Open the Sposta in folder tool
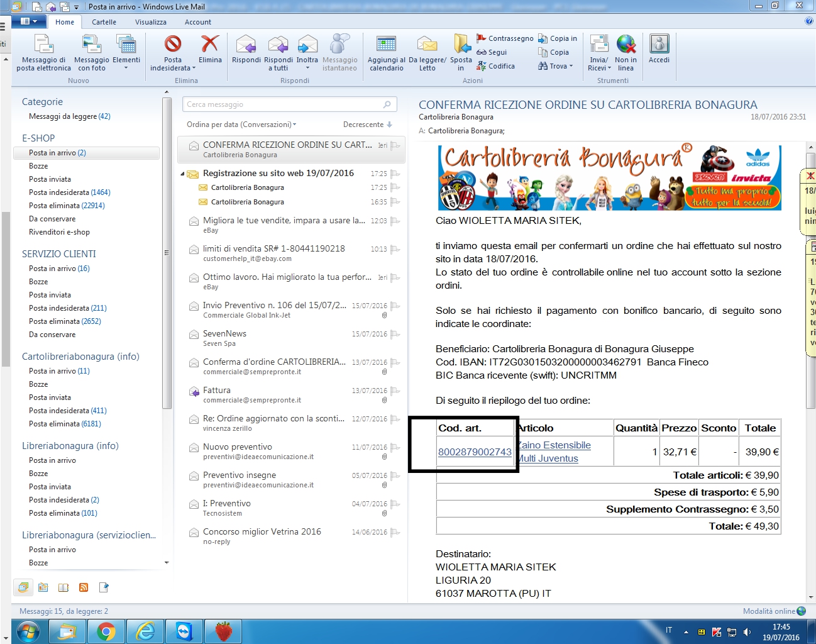The image size is (816, 644). point(461,53)
